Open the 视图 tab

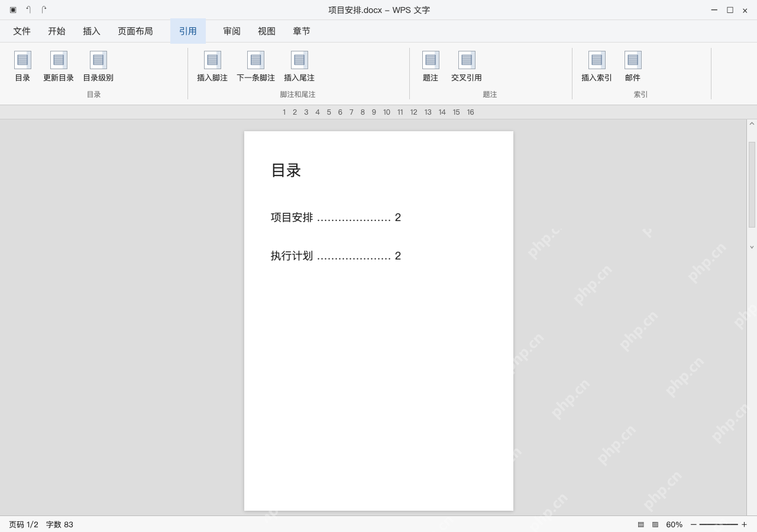[267, 31]
